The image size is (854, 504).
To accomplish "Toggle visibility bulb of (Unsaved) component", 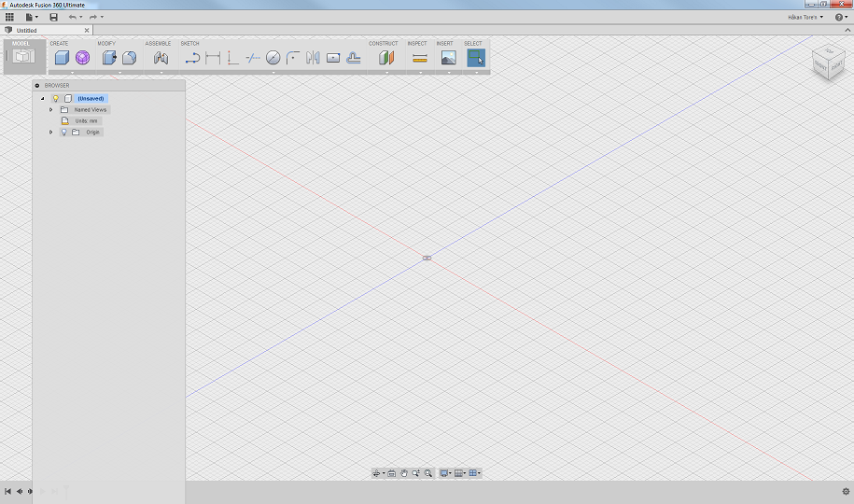I will pos(56,99).
